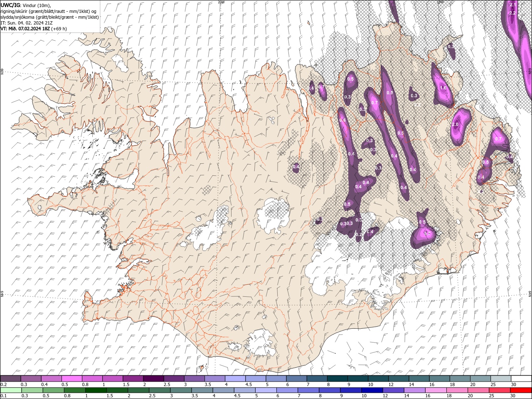The image size is (532, 399).
Task: Select the 14 light purple swatch in the lower legend row
Action: point(414,390)
